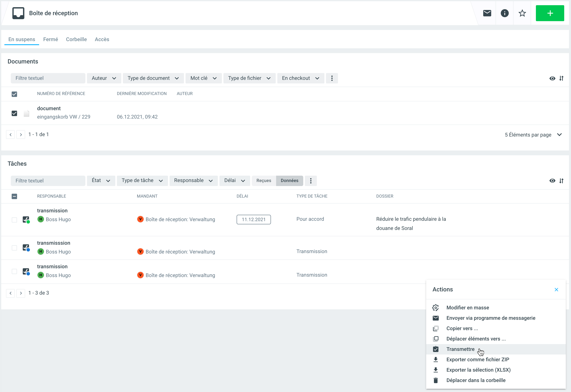Mark inbox as favorite with star icon
Screen dimensions: 571x392
click(x=522, y=13)
